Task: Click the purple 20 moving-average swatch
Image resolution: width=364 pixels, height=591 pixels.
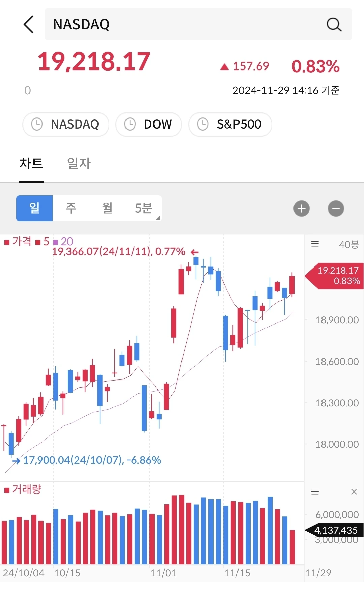Action: pos(56,242)
